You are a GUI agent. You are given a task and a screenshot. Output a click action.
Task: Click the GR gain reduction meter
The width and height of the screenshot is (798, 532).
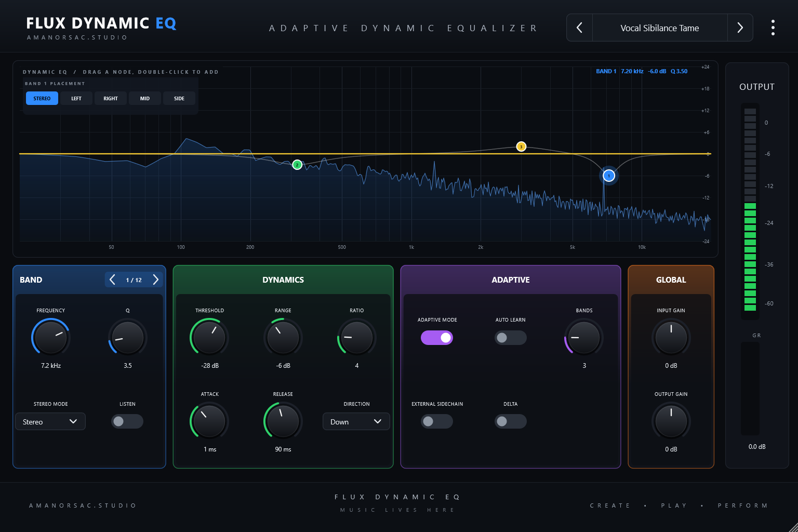750,388
